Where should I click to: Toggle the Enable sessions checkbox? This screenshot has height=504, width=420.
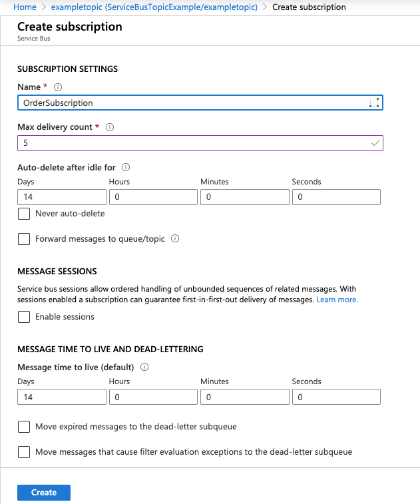click(x=24, y=317)
